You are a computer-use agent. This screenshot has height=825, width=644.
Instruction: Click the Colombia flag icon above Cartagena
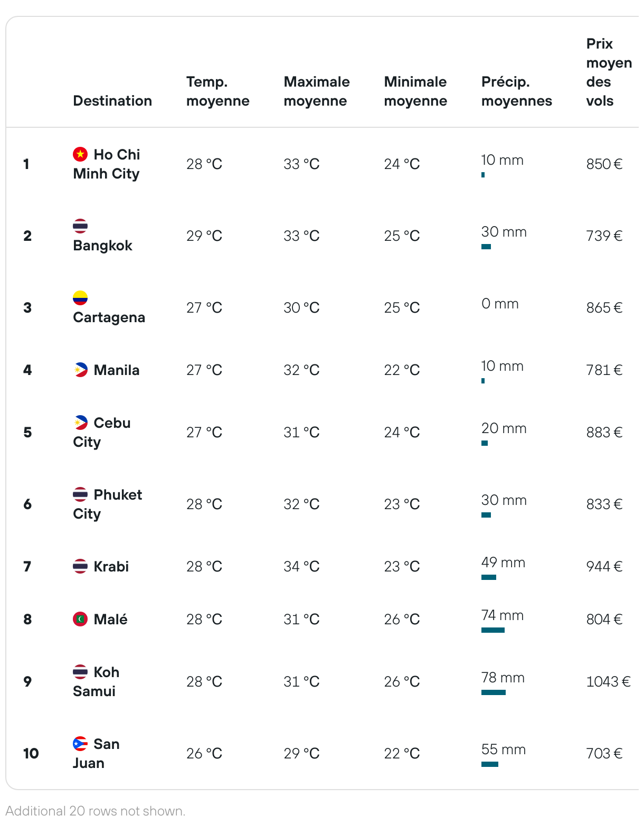[80, 298]
